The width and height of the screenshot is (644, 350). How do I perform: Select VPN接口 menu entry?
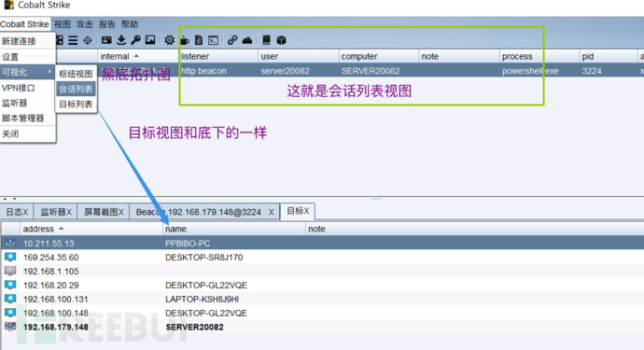[27, 88]
